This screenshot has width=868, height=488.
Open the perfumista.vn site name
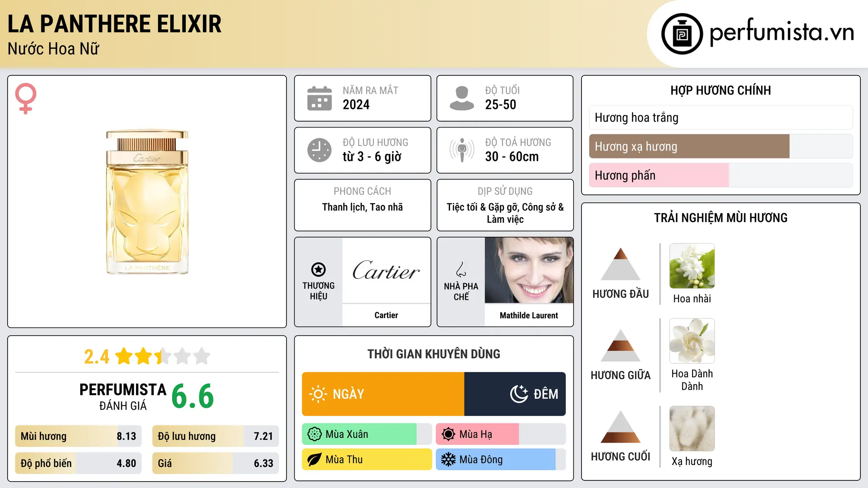pos(782,32)
